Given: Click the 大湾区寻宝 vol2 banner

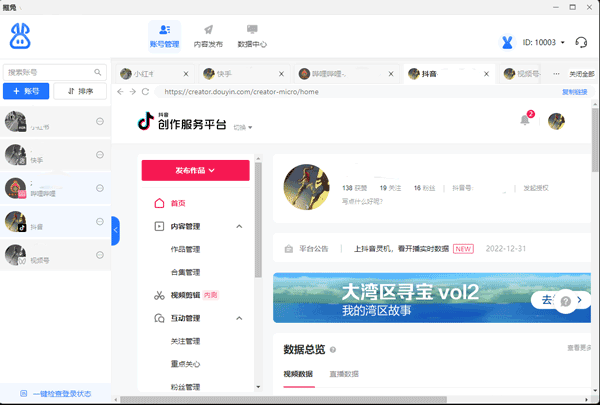Looking at the screenshot, I should [432, 298].
